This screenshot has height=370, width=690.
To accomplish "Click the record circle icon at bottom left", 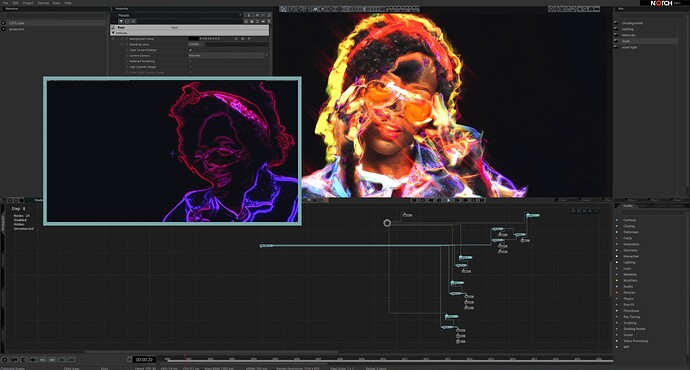I will 5,360.
